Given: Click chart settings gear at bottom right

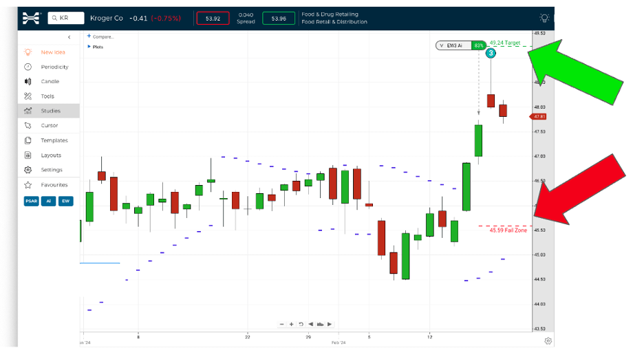Looking at the screenshot, I should [548, 341].
